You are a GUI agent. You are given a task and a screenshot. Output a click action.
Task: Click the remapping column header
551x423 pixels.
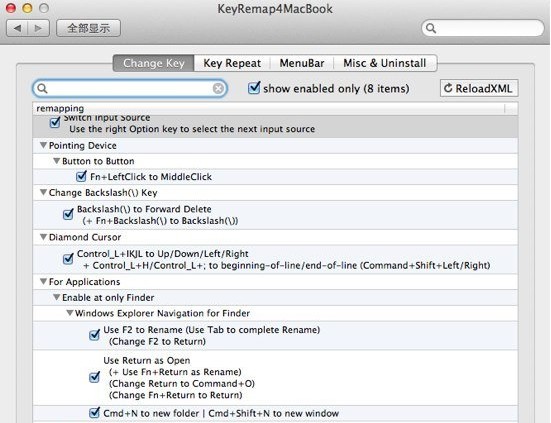click(x=269, y=109)
